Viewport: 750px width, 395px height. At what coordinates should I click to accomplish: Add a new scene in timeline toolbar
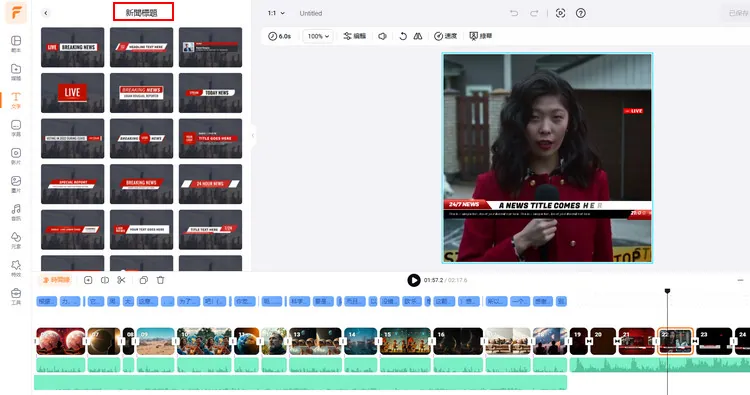(88, 280)
